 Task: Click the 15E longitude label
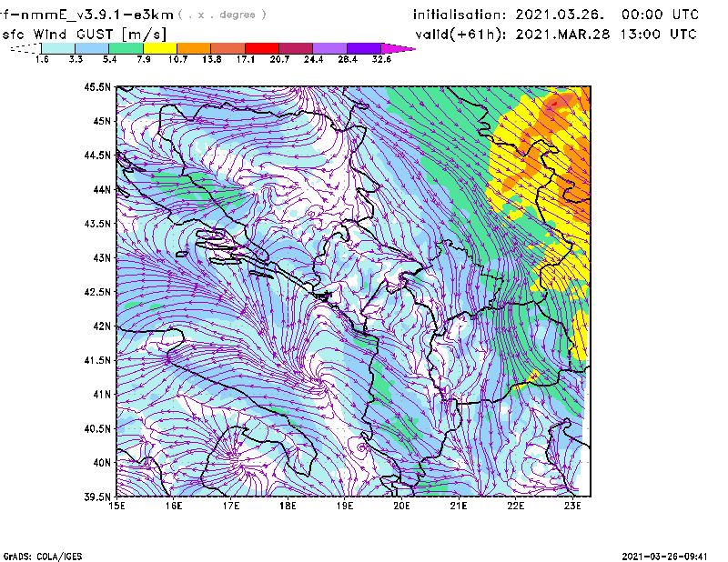(x=116, y=506)
